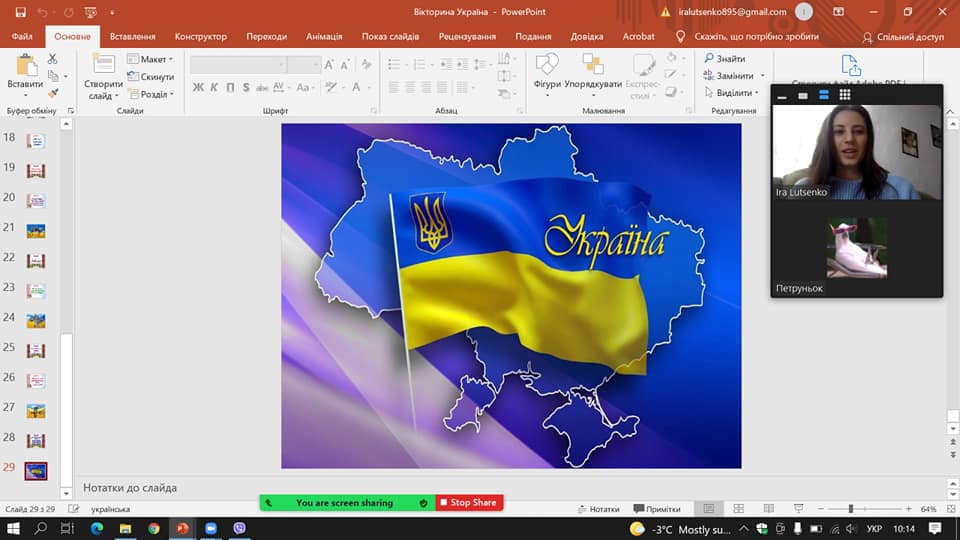
Task: Toggle Underline П formatting
Action: tap(230, 88)
